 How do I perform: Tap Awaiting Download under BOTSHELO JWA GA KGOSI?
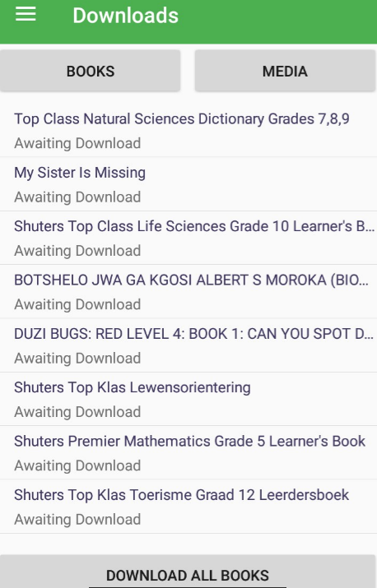77,304
